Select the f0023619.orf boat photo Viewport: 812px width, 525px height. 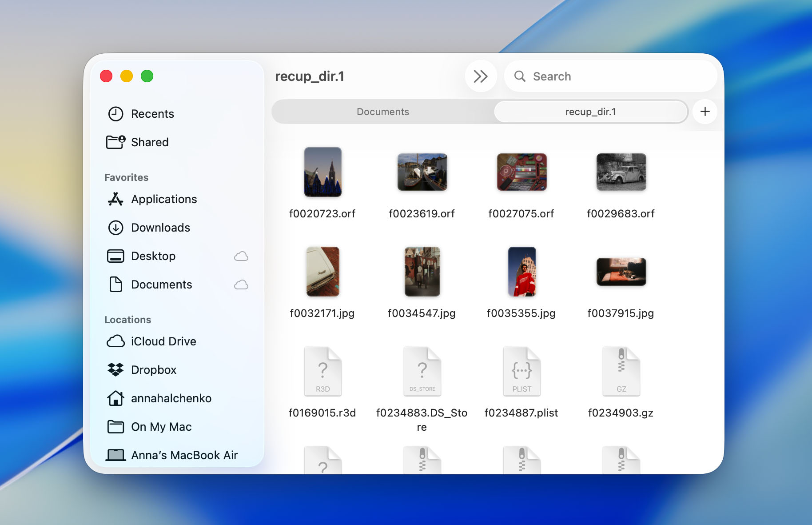(422, 172)
